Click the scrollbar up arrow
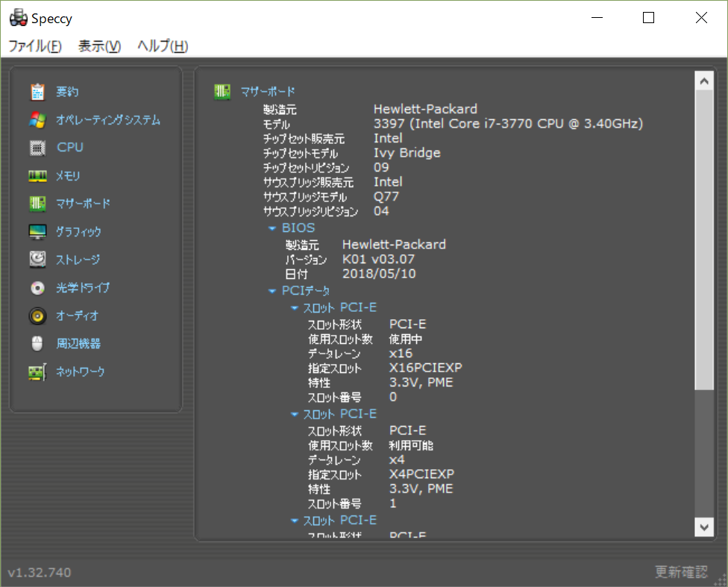This screenshot has height=587, width=728. pyautogui.click(x=704, y=81)
